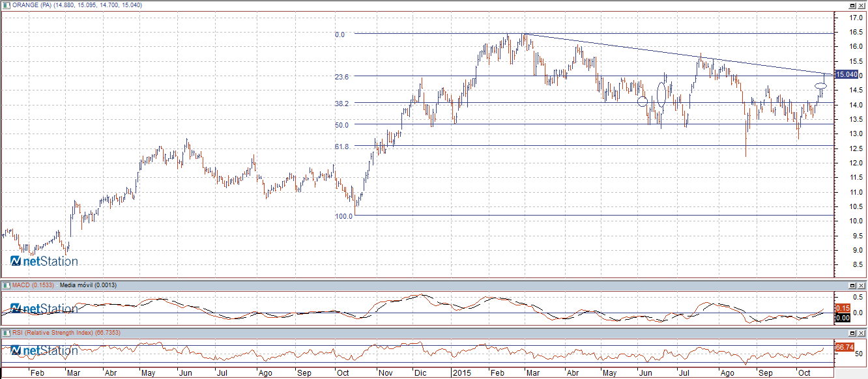The image size is (868, 379).
Task: Select the MACD (0.1533) indicator label
Action: click(33, 285)
